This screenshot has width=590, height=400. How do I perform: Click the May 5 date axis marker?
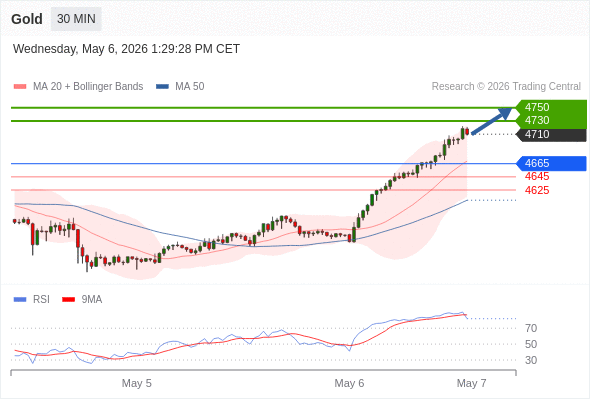[137, 383]
